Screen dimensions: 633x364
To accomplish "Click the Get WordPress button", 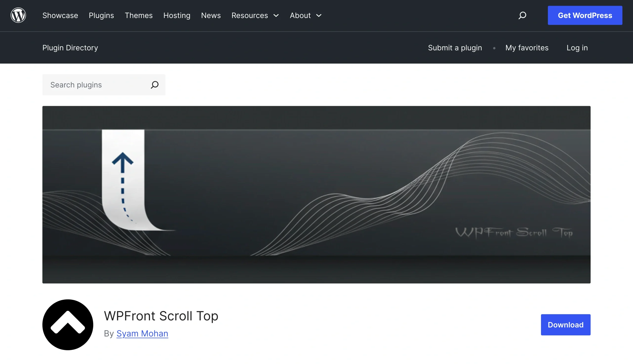I will pos(585,15).
